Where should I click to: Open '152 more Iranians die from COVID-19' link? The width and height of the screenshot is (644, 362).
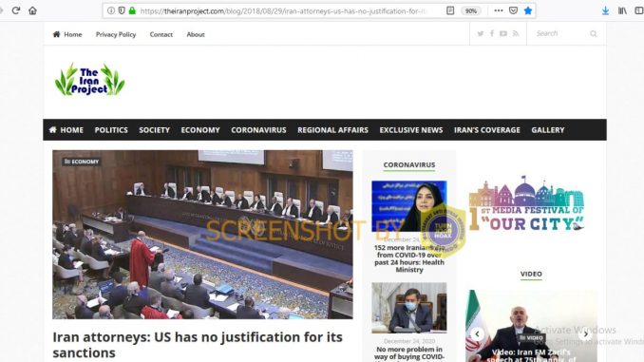click(x=409, y=258)
